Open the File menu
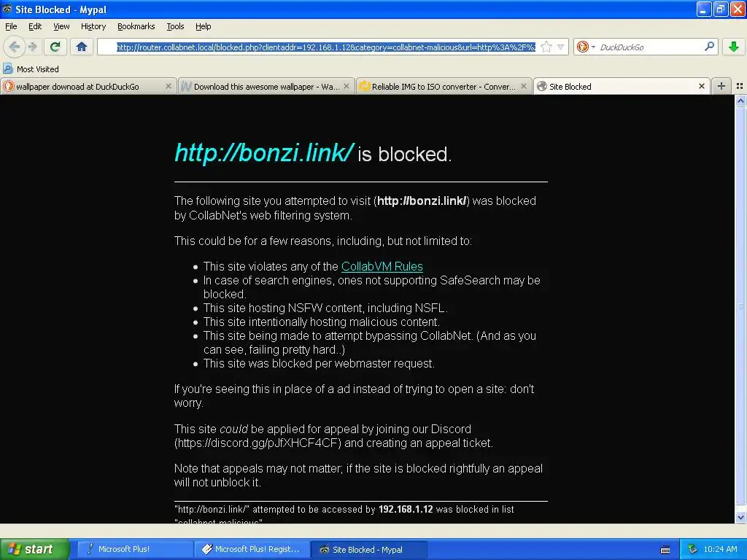This screenshot has height=560, width=747. [x=11, y=26]
